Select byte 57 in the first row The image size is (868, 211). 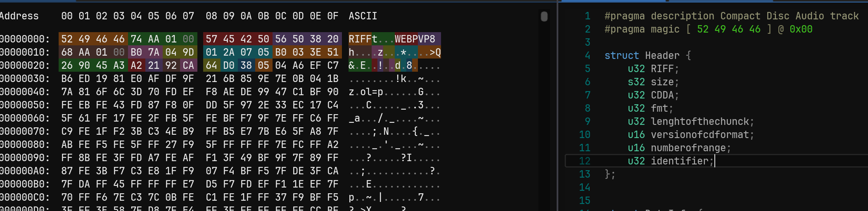[x=211, y=39]
